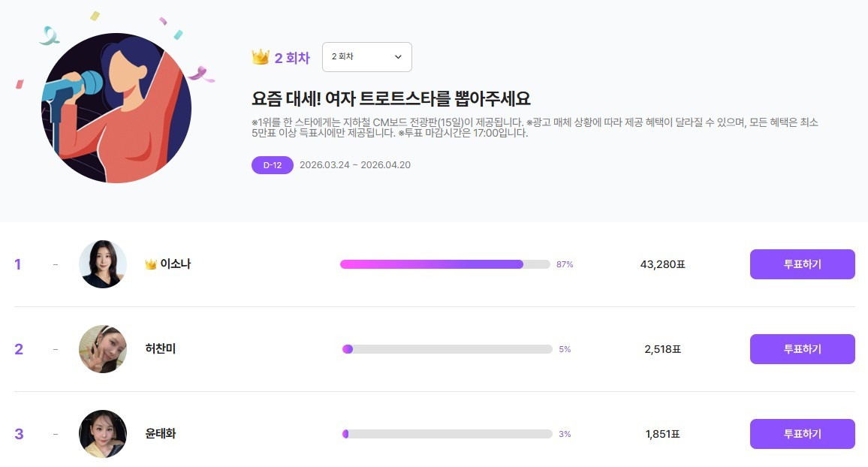This screenshot has height=467, width=868.
Task: Click 허찬미's circular profile photo
Action: pyautogui.click(x=103, y=348)
